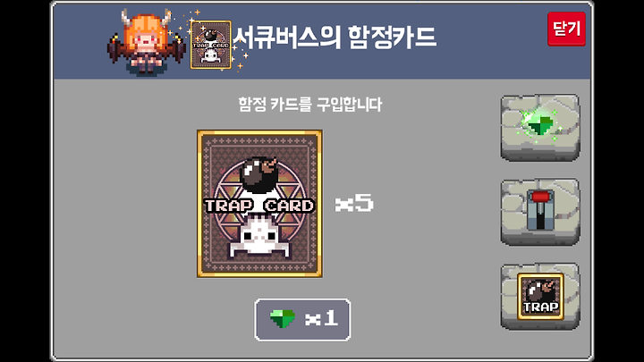This screenshot has width=644, height=362.
Task: Tap the succubus character sprite
Action: tap(146, 43)
